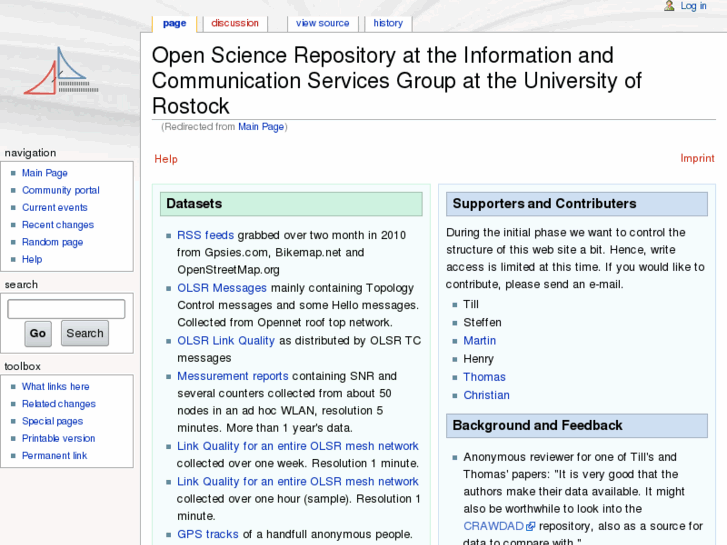This screenshot has width=727, height=545.
Task: Open the RSS feeds dataset link
Action: pyautogui.click(x=205, y=235)
